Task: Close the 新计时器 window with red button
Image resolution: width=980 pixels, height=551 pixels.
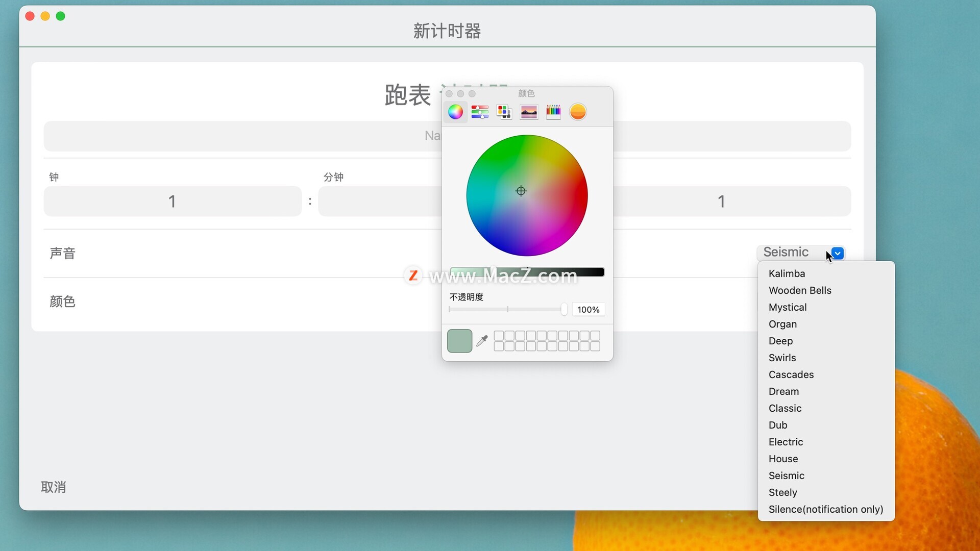Action: tap(30, 16)
